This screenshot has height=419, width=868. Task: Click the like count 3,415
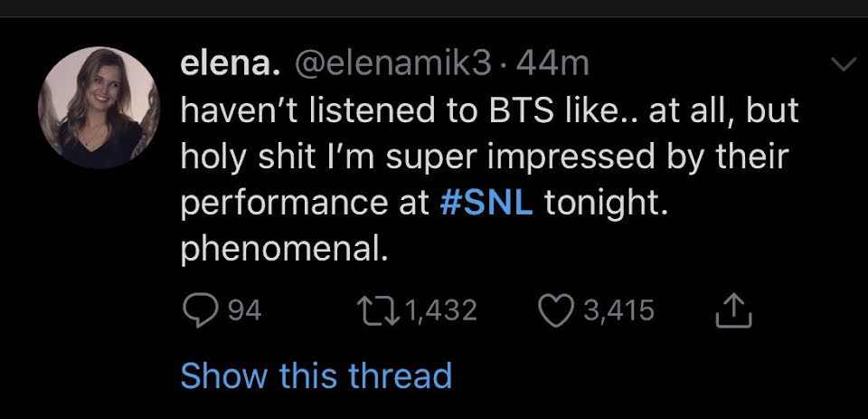tap(618, 311)
